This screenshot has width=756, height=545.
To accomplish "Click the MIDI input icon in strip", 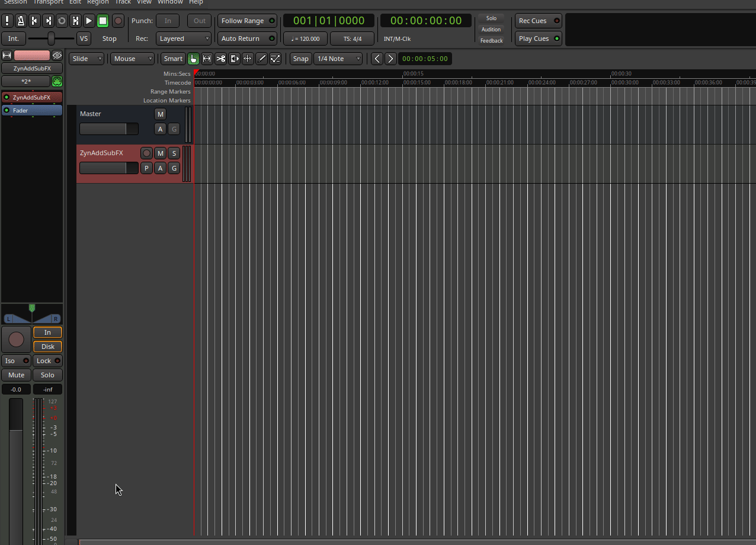I will tap(57, 82).
